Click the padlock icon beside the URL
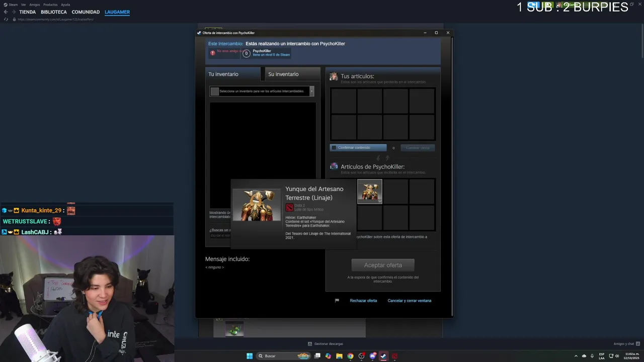The height and width of the screenshot is (362, 644). [x=14, y=19]
